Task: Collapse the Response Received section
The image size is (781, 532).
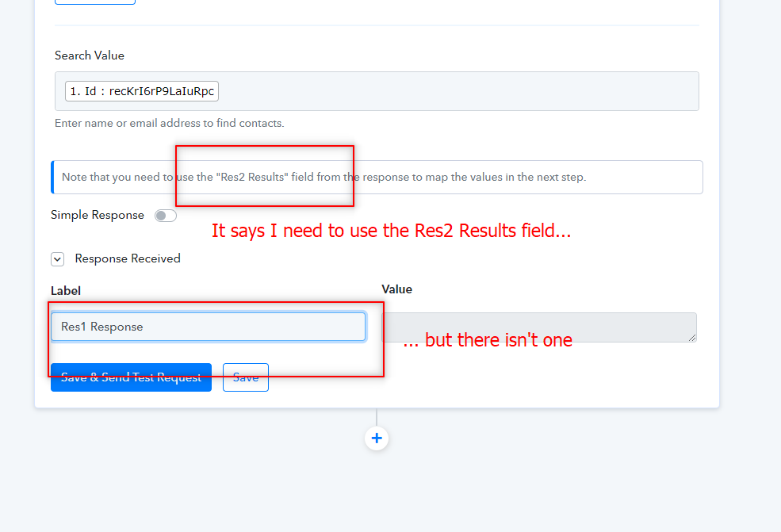Action: click(57, 259)
